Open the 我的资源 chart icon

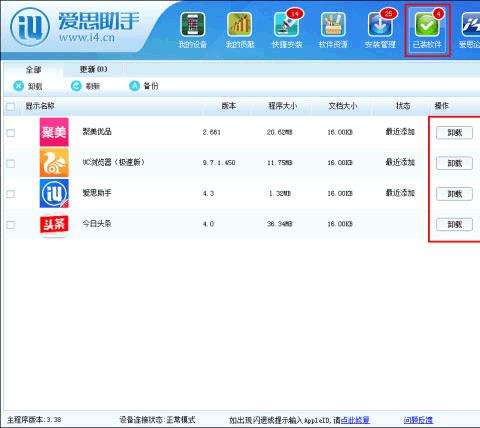pos(239,24)
